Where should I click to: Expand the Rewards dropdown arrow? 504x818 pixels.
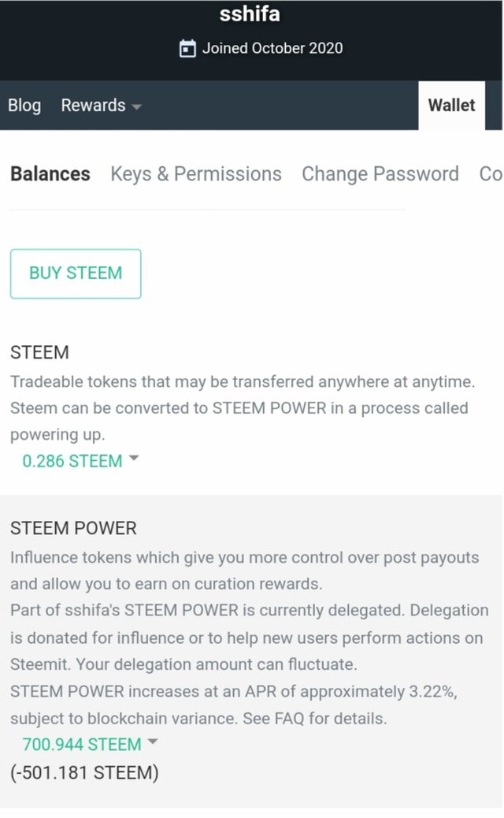click(x=136, y=107)
